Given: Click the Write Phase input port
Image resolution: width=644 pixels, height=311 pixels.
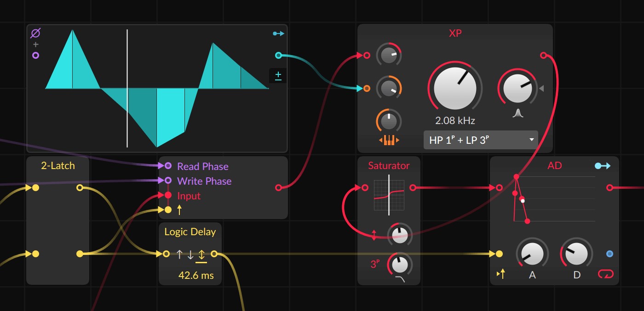Looking at the screenshot, I should pos(168,181).
